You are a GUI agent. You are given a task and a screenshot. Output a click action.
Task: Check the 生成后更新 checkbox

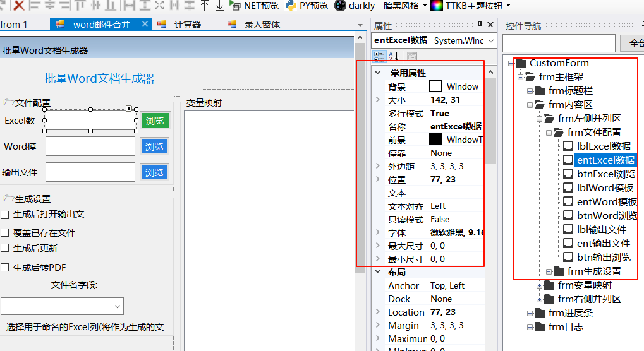(x=5, y=248)
